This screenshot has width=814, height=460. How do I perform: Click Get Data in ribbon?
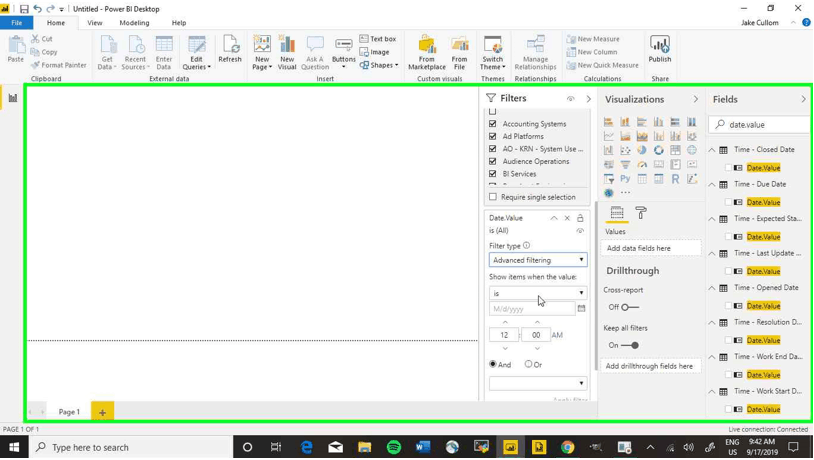pyautogui.click(x=106, y=52)
